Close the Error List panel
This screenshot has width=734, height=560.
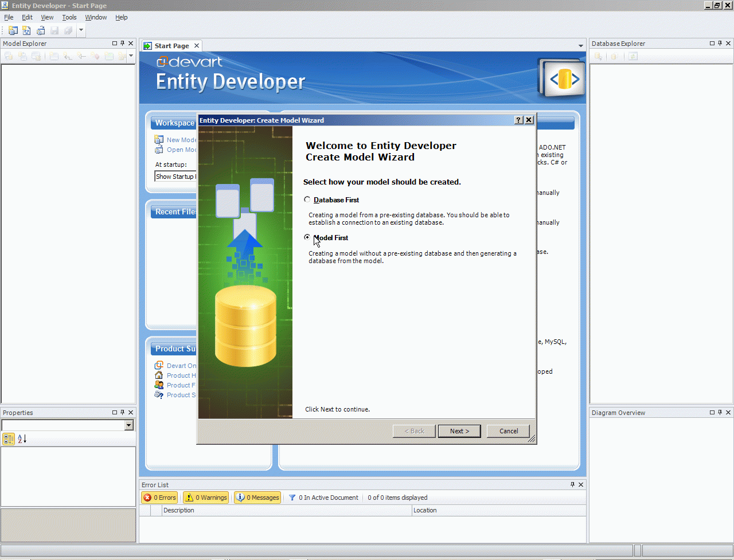(581, 485)
